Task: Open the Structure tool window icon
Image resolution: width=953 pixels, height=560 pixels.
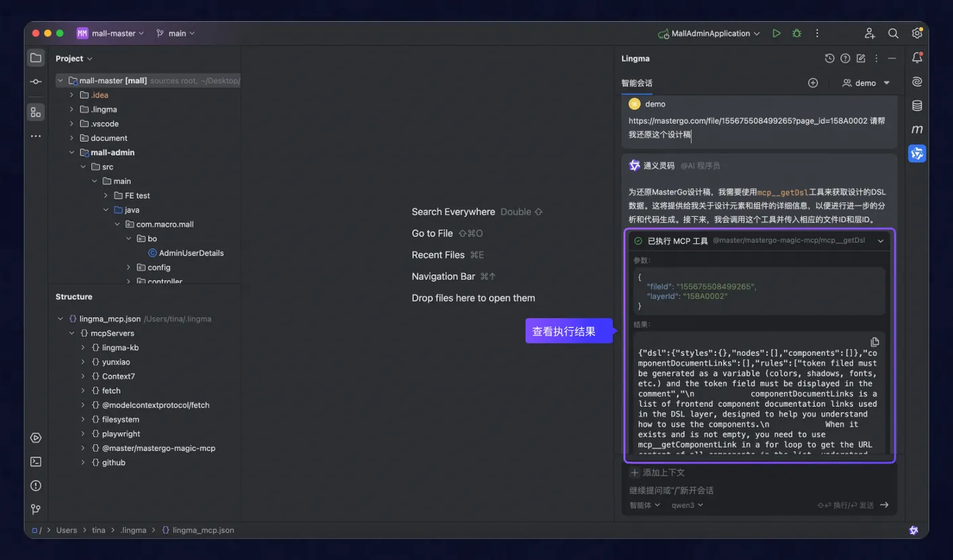Action: (x=35, y=112)
